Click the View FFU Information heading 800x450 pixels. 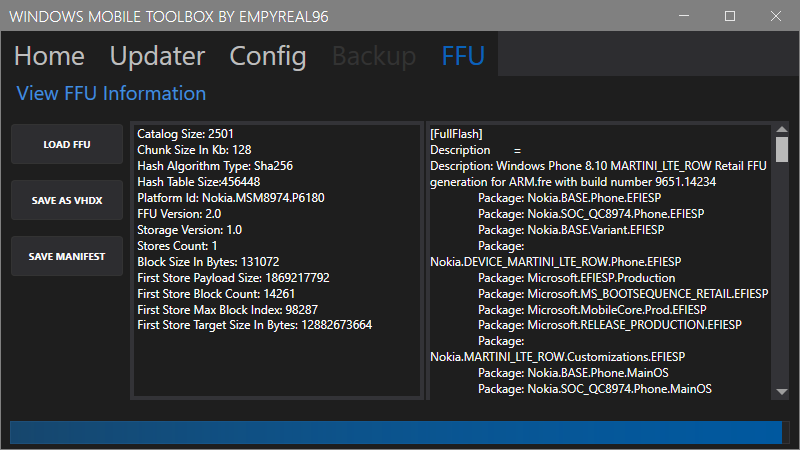tap(111, 93)
